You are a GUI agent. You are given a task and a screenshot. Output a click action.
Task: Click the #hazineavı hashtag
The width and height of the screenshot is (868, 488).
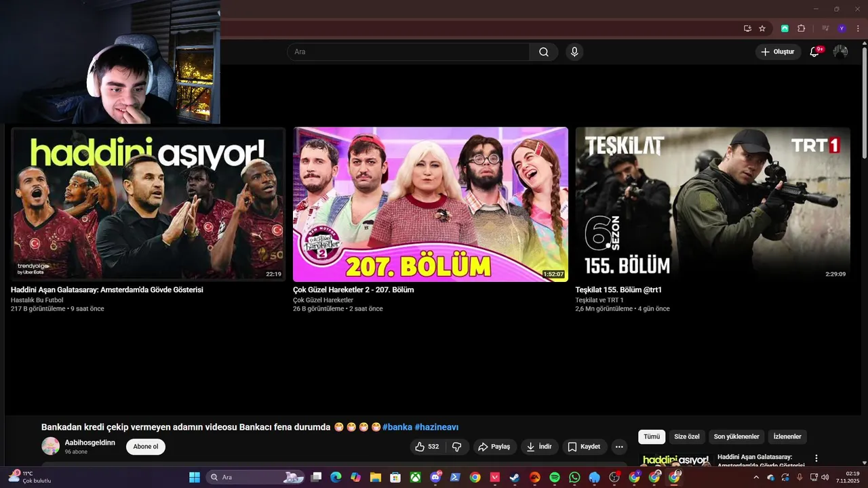point(437,427)
